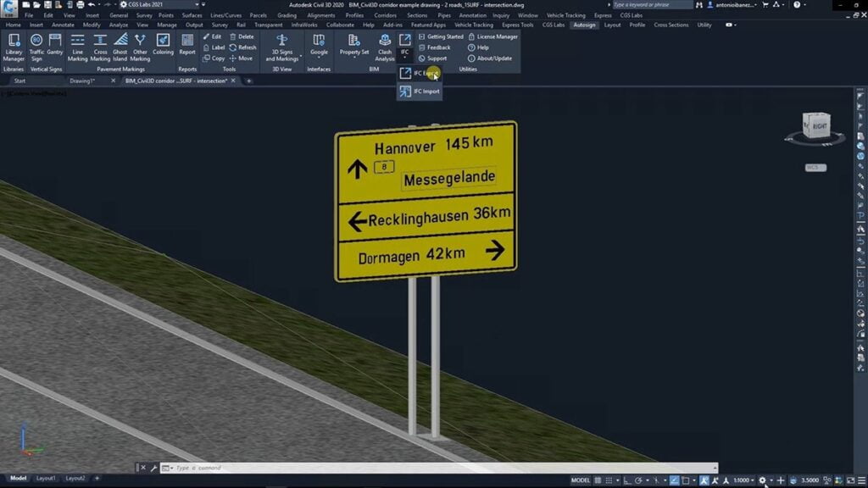Select IFC Import from the dropdown menu
The height and width of the screenshot is (488, 868).
[x=426, y=91]
